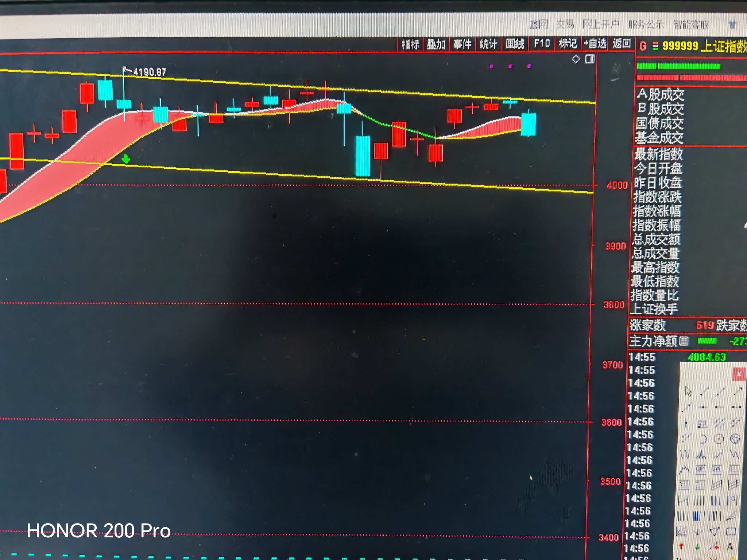
Task: Open the 交易 menu in top bar
Action: tap(565, 24)
